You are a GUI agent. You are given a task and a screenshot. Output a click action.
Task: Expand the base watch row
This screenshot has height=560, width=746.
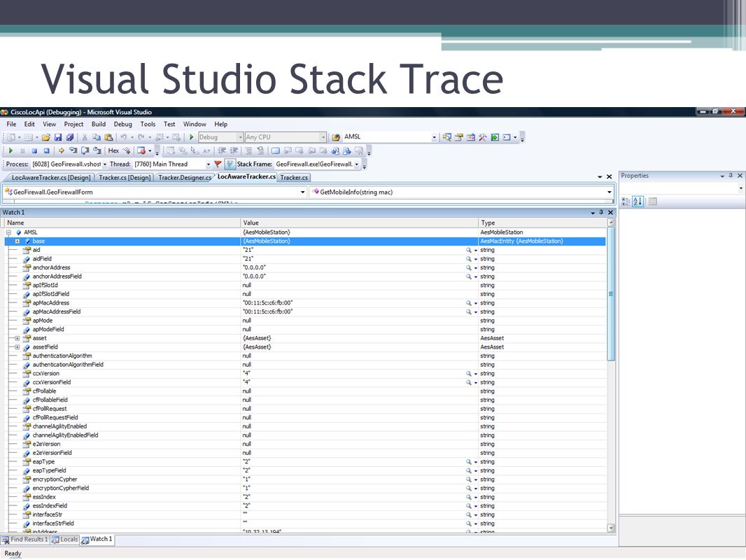click(17, 241)
